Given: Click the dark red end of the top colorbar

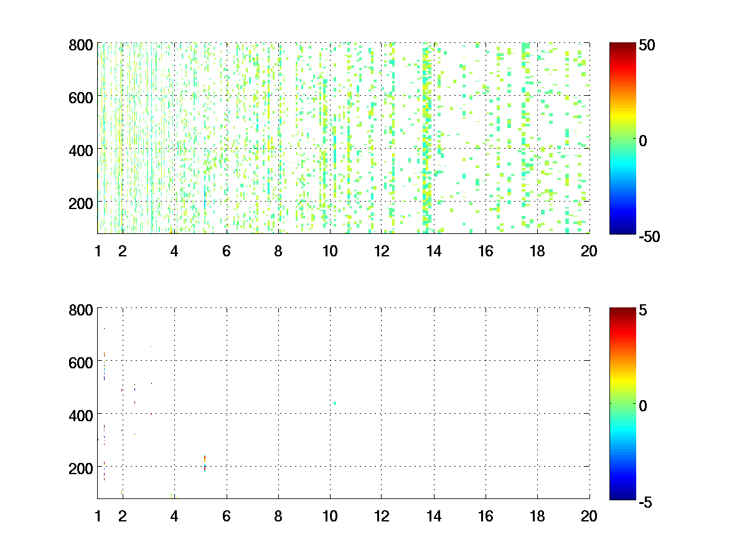Looking at the screenshot, I should (622, 45).
